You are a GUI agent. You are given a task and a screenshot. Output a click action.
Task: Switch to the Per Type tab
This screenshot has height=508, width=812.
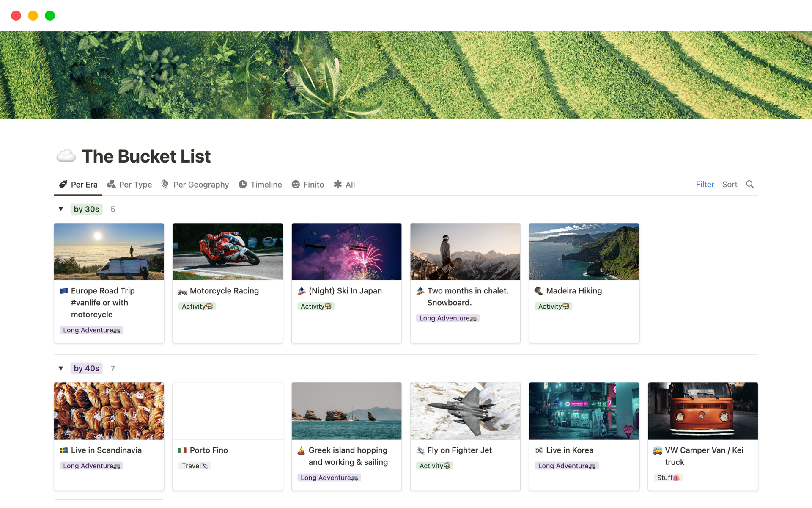click(x=130, y=185)
